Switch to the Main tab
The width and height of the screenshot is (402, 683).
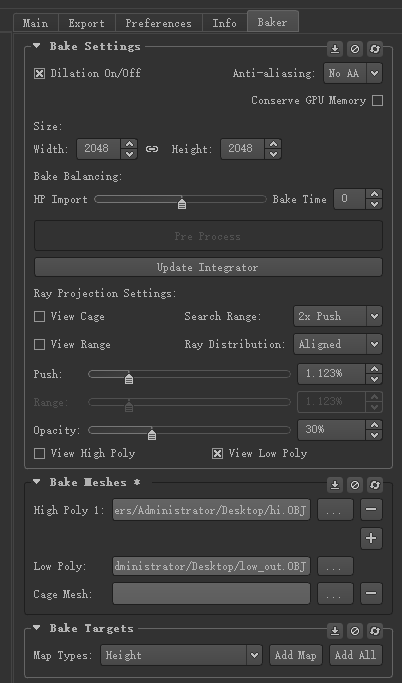click(36, 23)
